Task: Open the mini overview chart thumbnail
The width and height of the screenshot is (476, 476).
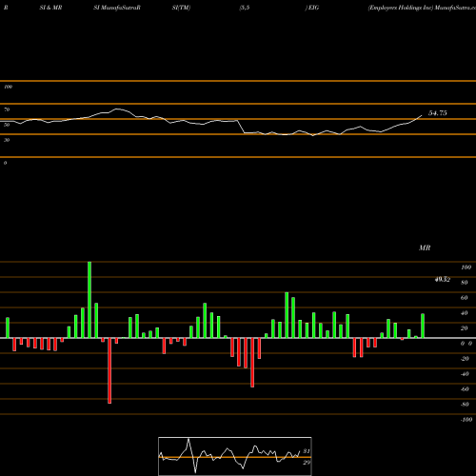Action: pyautogui.click(x=235, y=456)
